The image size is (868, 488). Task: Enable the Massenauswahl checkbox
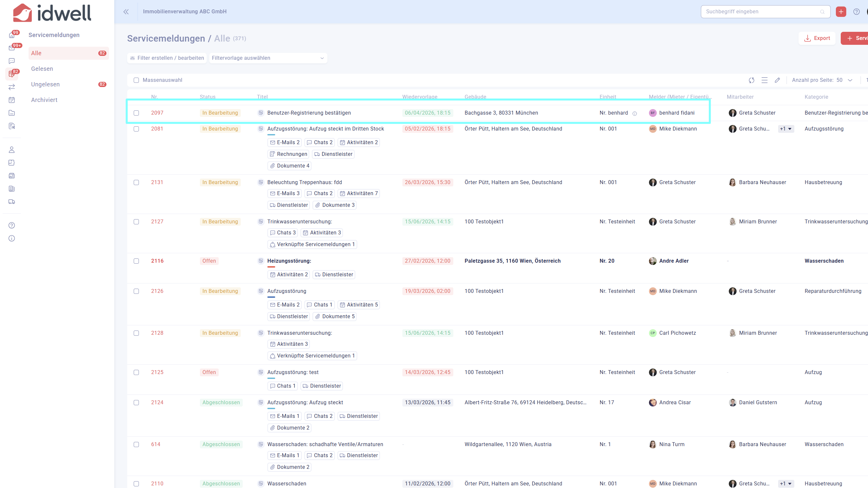click(136, 80)
